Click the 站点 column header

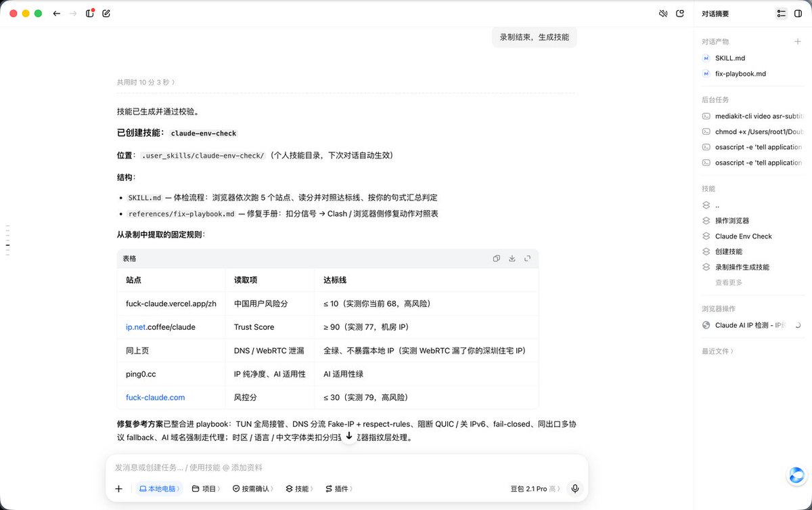(171, 280)
